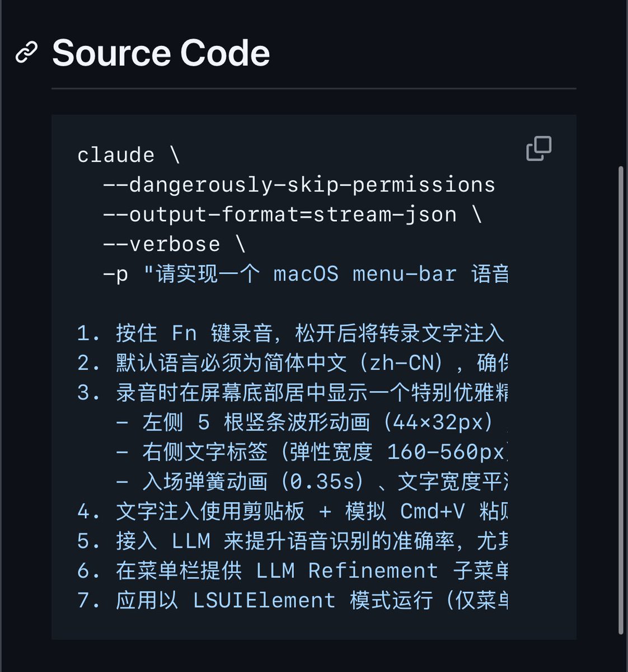Click list item 5 '接入 LLM 来提升语音识别'

(x=292, y=541)
